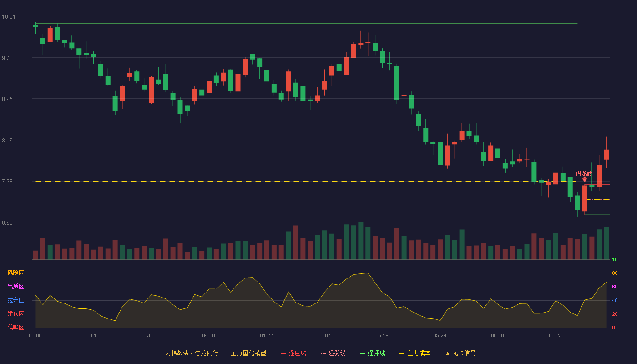The width and height of the screenshot is (637, 364).
Task: Toggle the 强撑线 legend entry
Action: pos(373,353)
